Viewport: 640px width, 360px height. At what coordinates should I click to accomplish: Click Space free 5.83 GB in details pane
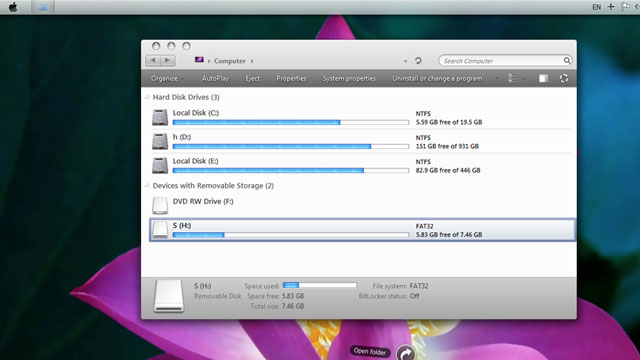tap(293, 296)
